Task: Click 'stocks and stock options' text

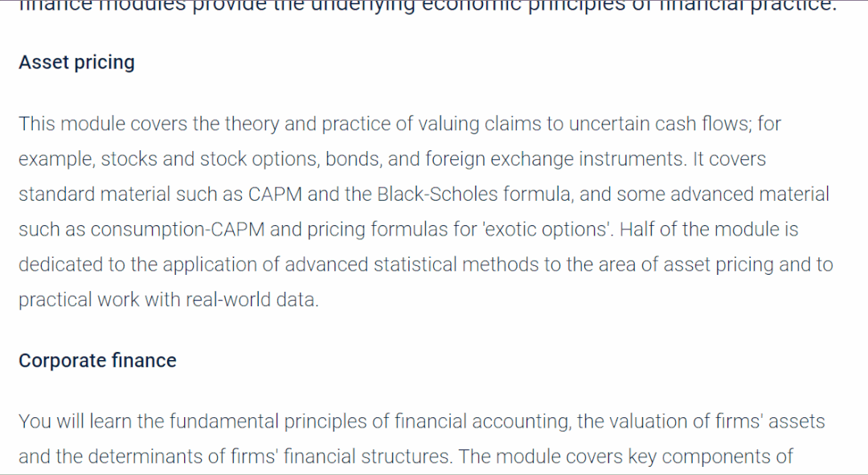Action: point(210,159)
